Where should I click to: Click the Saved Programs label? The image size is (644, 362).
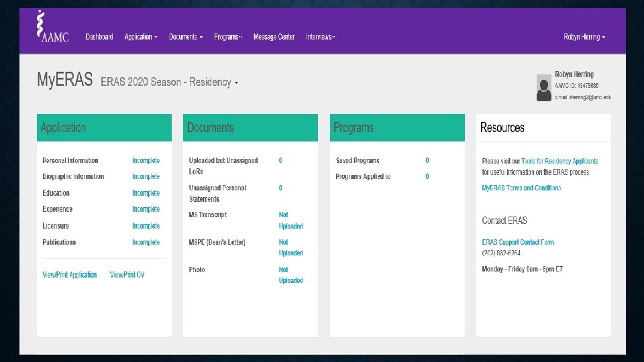click(x=358, y=160)
